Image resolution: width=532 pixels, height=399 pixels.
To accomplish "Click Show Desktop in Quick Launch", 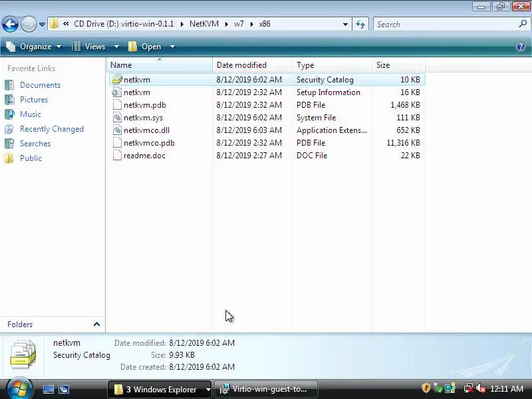I will (48, 389).
